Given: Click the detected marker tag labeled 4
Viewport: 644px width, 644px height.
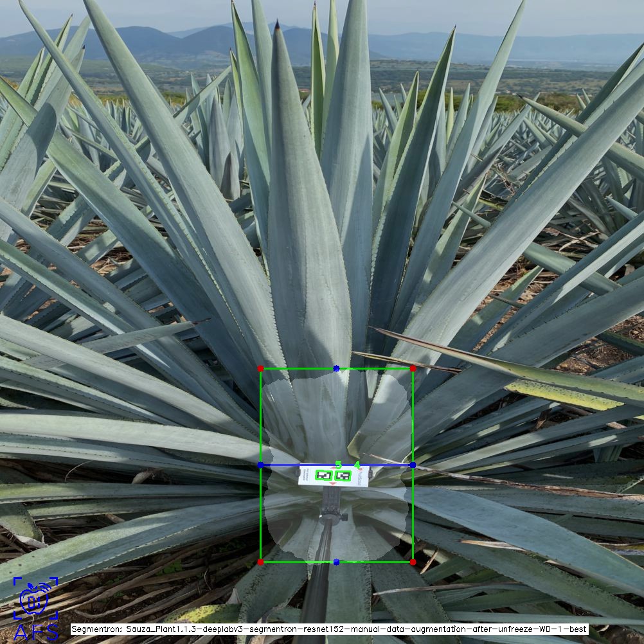Looking at the screenshot, I should click(343, 476).
